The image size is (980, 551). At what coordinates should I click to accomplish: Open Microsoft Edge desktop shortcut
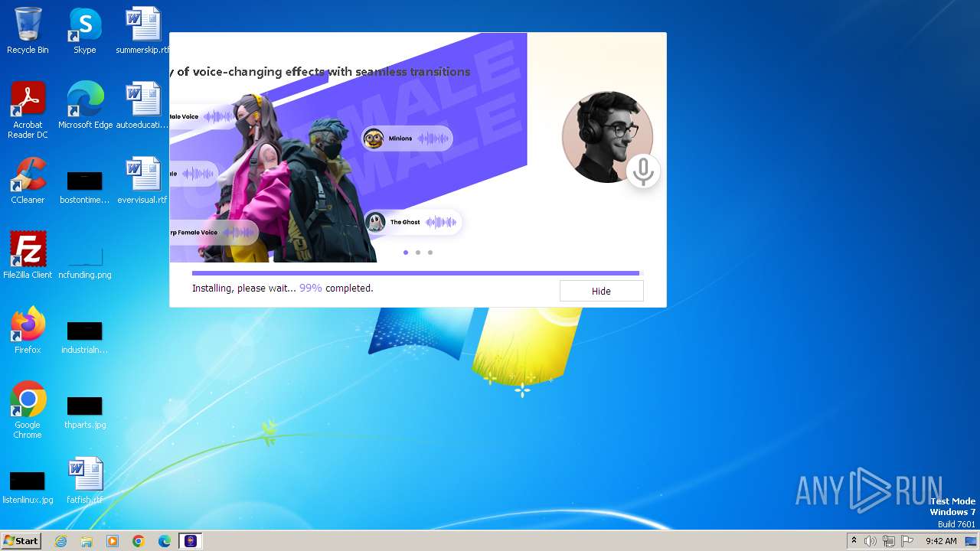pyautogui.click(x=85, y=106)
